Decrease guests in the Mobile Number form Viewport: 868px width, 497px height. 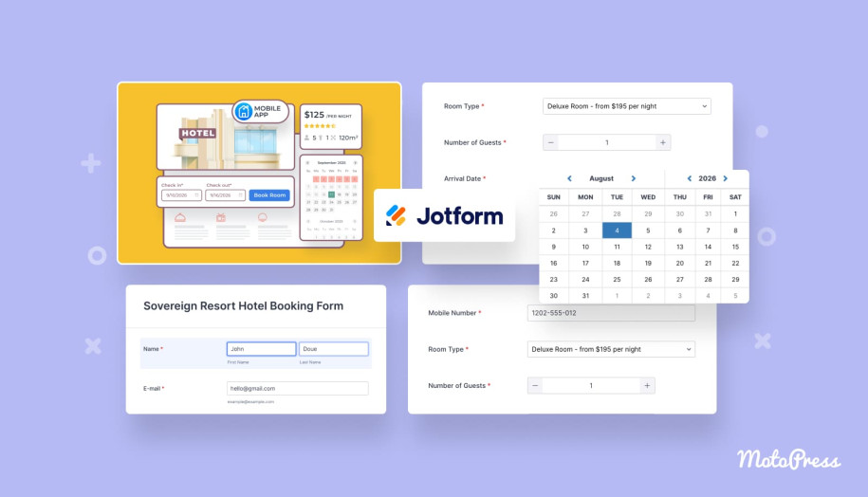click(535, 385)
